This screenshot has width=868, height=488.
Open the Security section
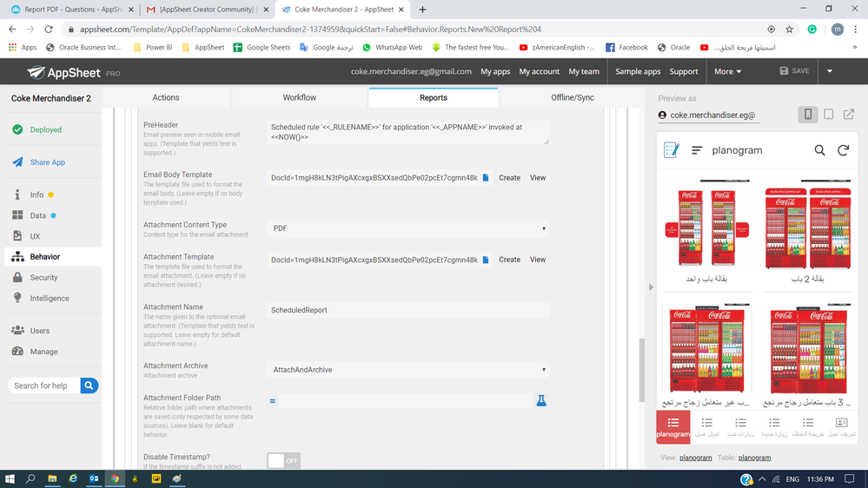click(35, 277)
